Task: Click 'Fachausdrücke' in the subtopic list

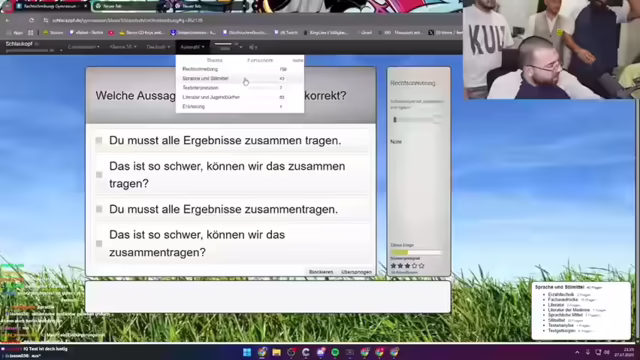Action: pyautogui.click(x=563, y=300)
